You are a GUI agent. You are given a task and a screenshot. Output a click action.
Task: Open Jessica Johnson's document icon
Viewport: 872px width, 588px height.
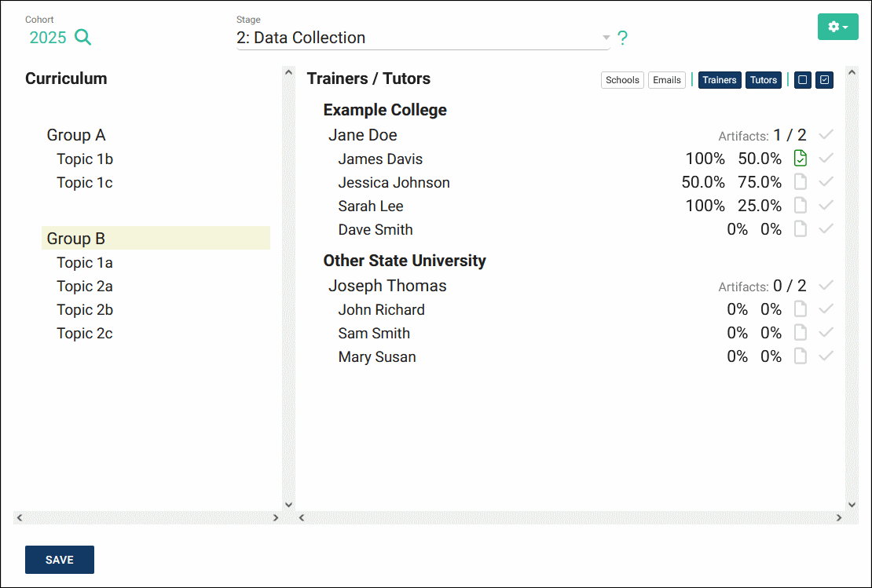coord(800,182)
